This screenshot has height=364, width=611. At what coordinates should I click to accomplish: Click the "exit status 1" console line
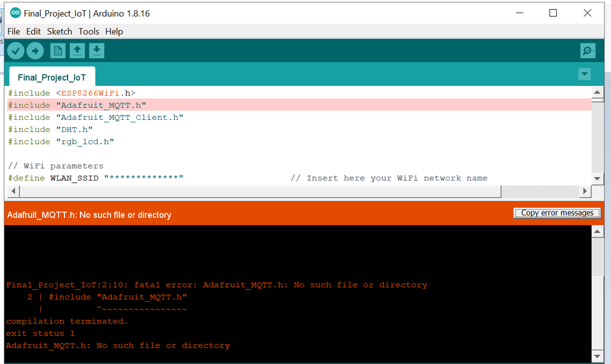point(40,333)
